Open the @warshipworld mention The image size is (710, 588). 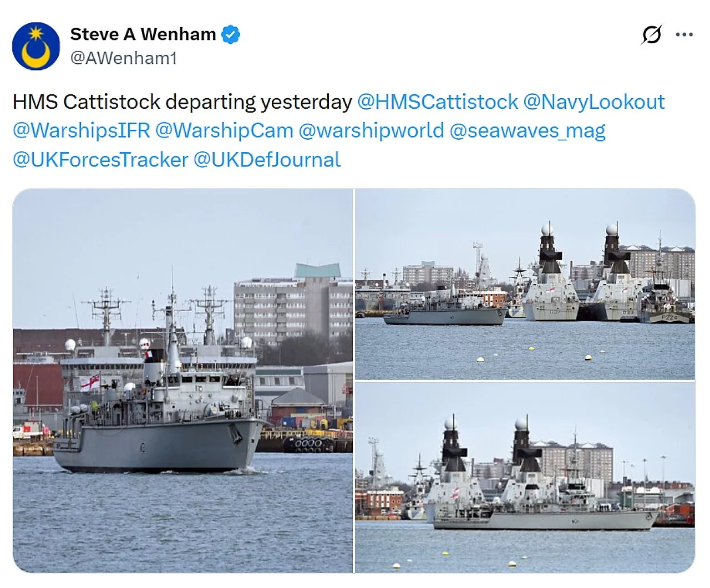371,130
